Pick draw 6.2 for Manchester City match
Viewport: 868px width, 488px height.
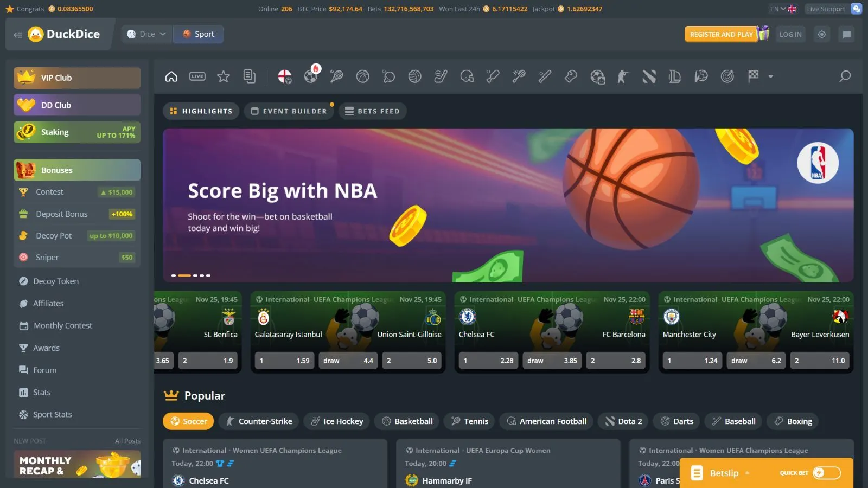pos(757,361)
